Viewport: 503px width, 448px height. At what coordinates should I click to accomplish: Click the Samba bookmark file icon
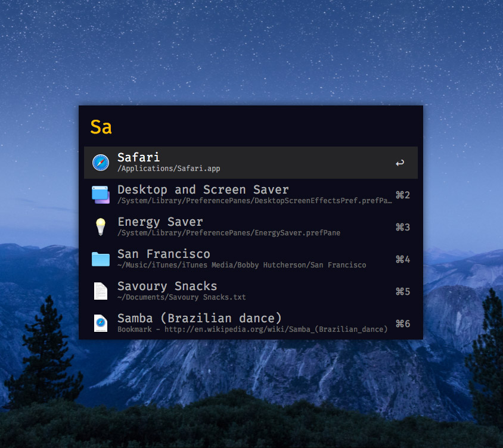(x=101, y=323)
